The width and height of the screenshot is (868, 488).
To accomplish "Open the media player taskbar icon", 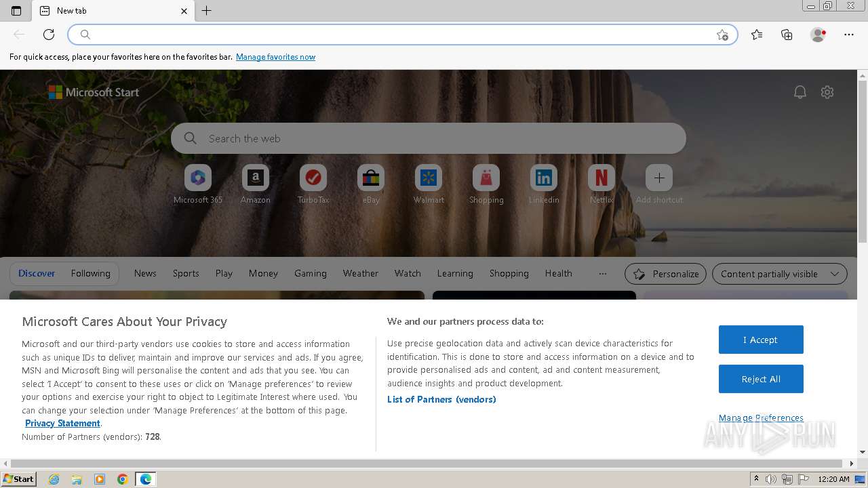I will 100,479.
